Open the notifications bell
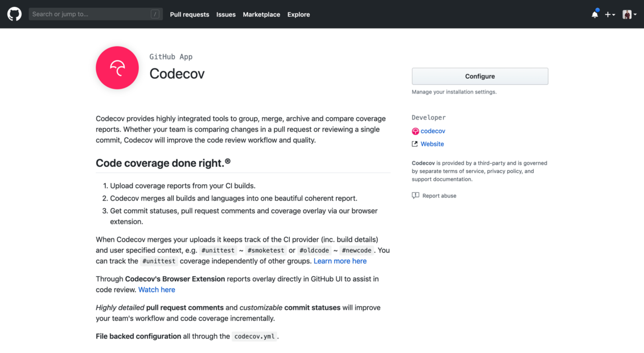Image resolution: width=644 pixels, height=353 pixels. 594,14
